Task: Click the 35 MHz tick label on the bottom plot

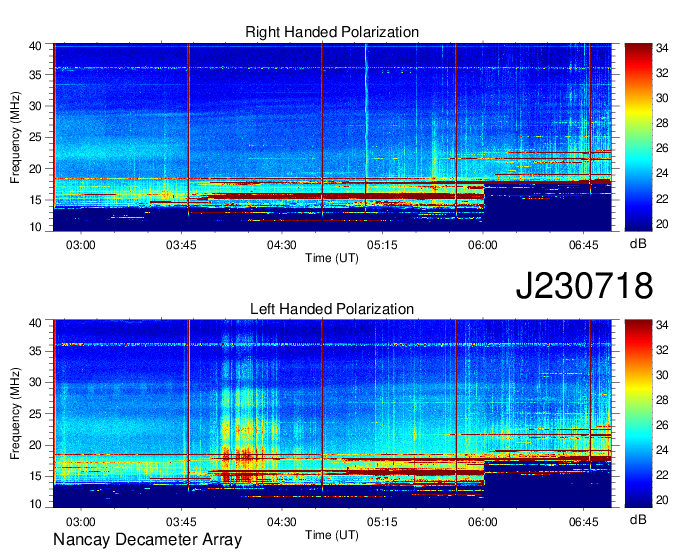Action: pos(35,351)
